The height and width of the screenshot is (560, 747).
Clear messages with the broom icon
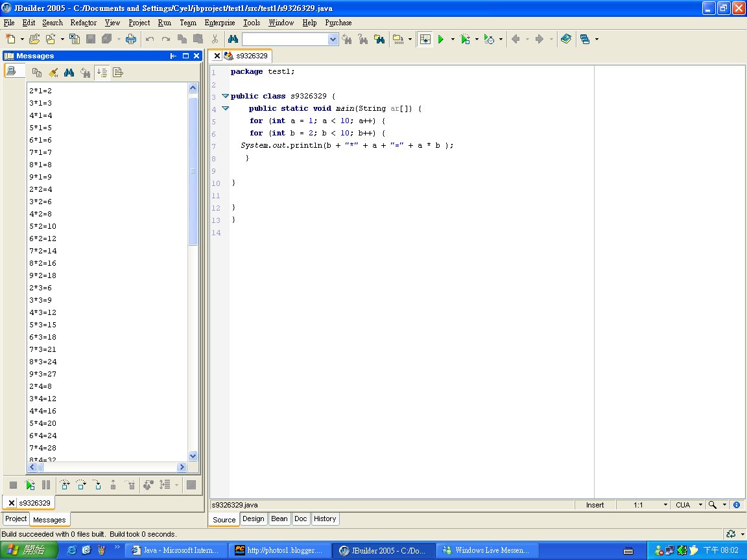coord(53,73)
